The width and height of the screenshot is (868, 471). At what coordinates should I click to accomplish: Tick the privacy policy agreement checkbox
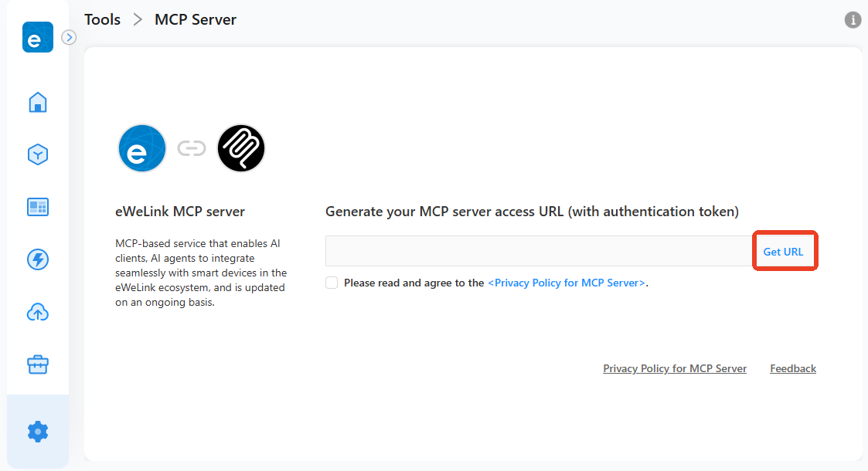coord(332,283)
